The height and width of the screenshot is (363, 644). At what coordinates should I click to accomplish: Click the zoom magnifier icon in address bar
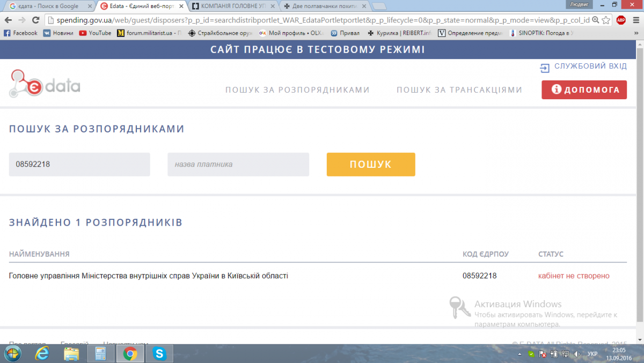pos(596,20)
